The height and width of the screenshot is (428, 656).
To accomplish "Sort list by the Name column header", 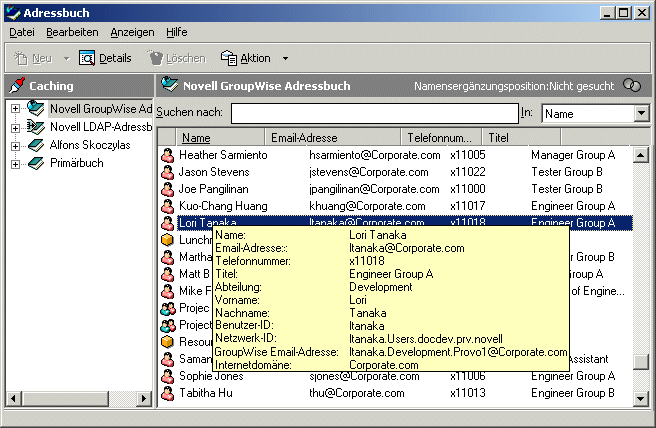I will (x=196, y=137).
